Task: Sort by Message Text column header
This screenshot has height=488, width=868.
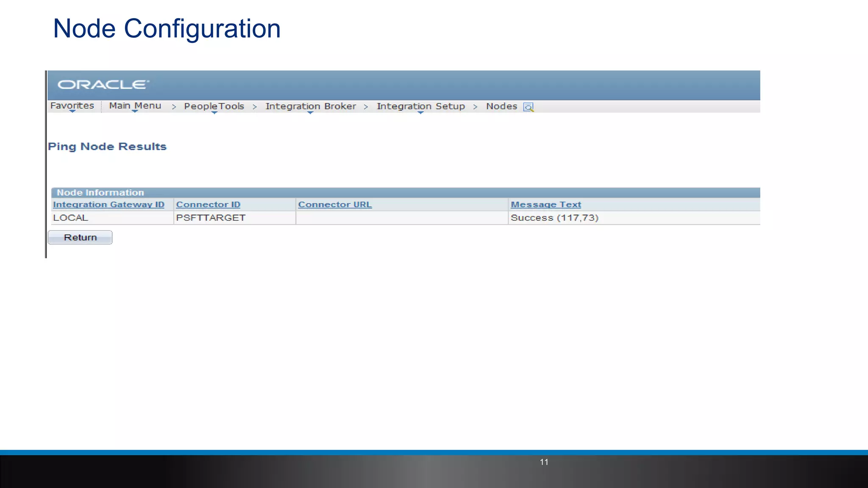Action: pos(546,205)
